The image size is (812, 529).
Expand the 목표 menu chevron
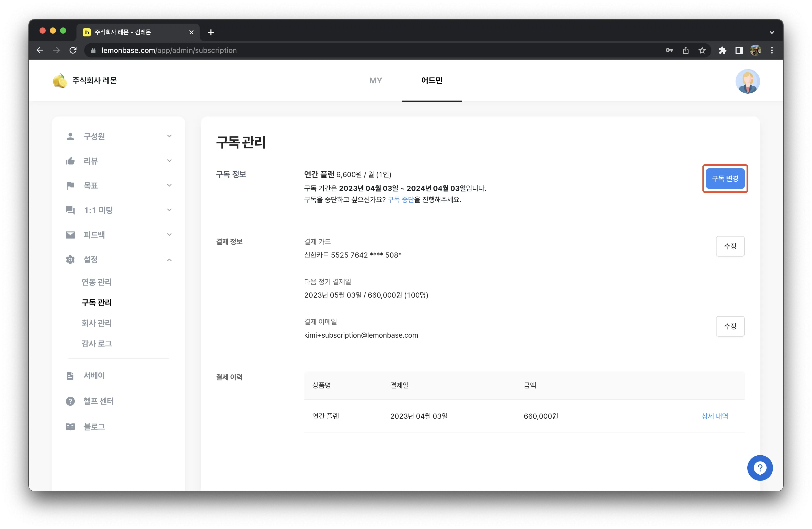click(169, 185)
